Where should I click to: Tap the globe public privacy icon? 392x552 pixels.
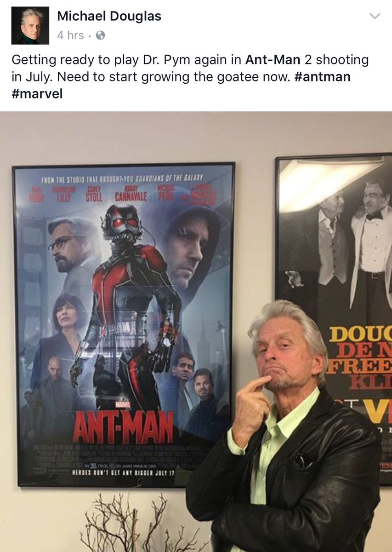[x=100, y=35]
